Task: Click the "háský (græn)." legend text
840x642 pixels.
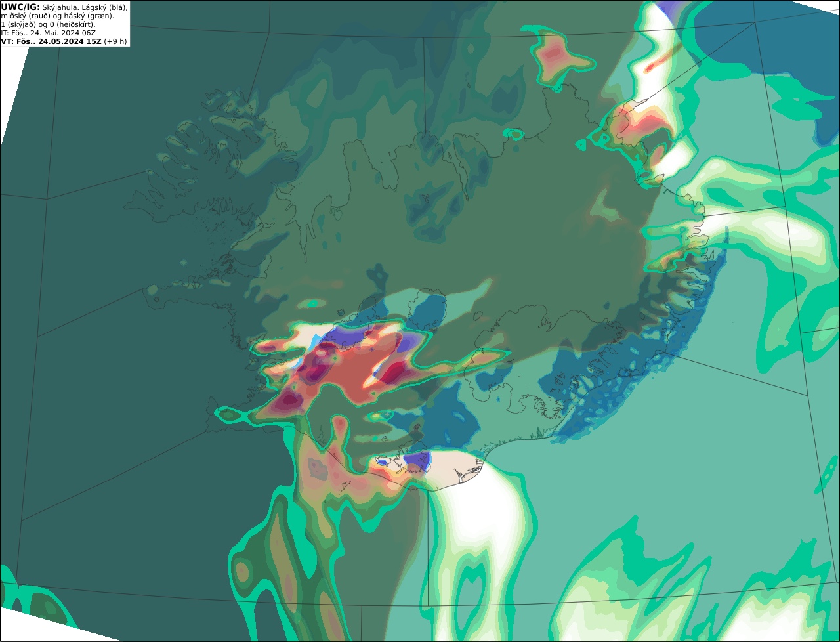Action: (89, 16)
